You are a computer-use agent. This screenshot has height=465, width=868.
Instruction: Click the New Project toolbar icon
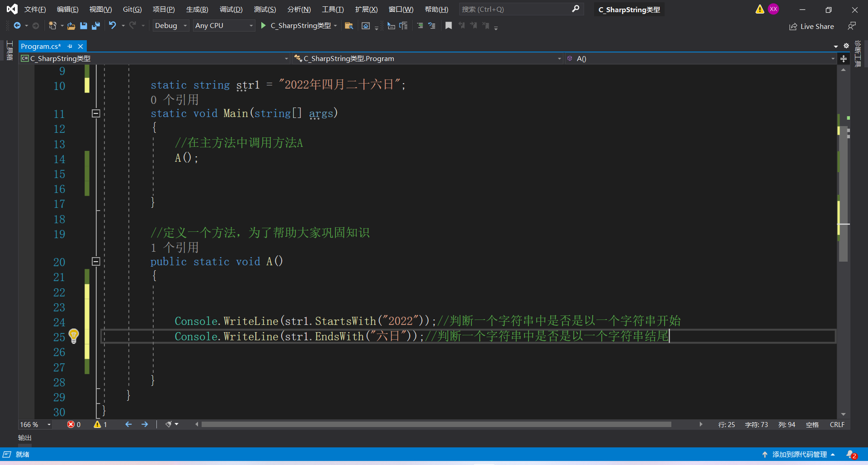pyautogui.click(x=52, y=26)
